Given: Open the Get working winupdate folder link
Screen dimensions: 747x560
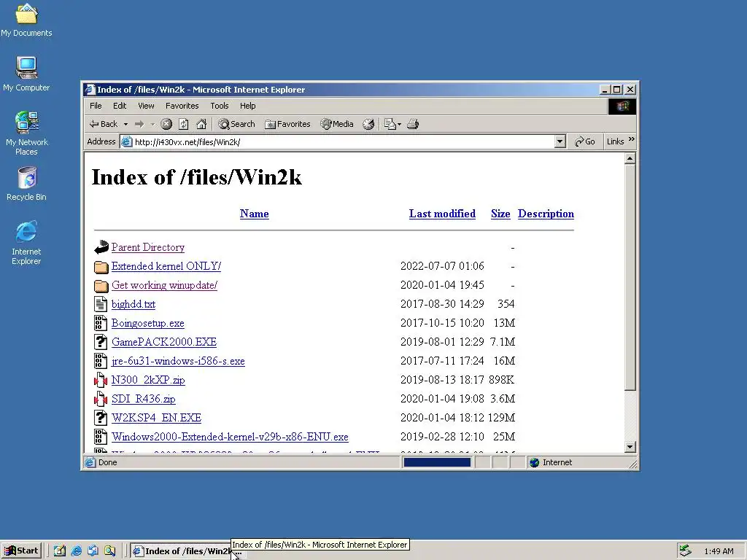Looking at the screenshot, I should [x=164, y=285].
